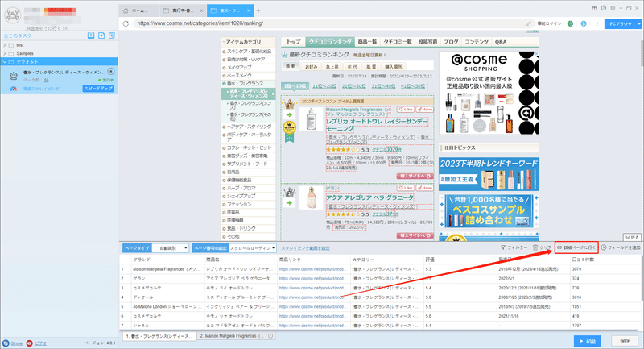Open the PCブラウザ dropdown arrow
The height and width of the screenshot is (349, 644).
pyautogui.click(x=639, y=24)
